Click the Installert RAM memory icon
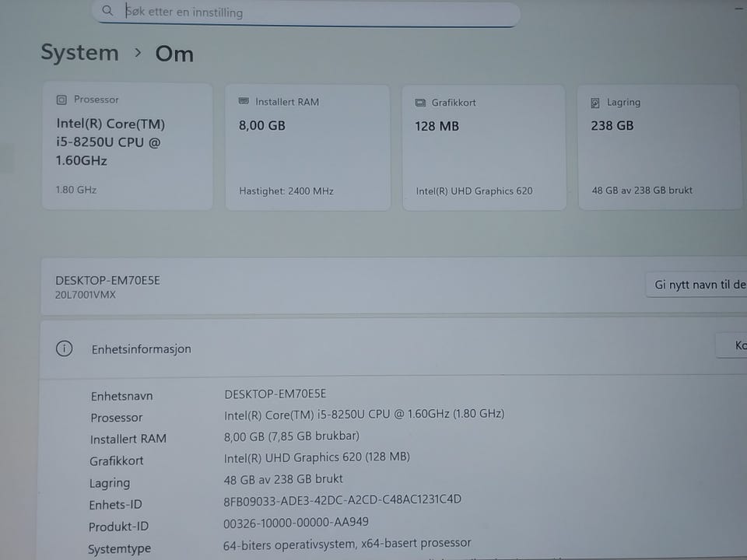Image resolution: width=747 pixels, height=560 pixels. click(x=244, y=101)
